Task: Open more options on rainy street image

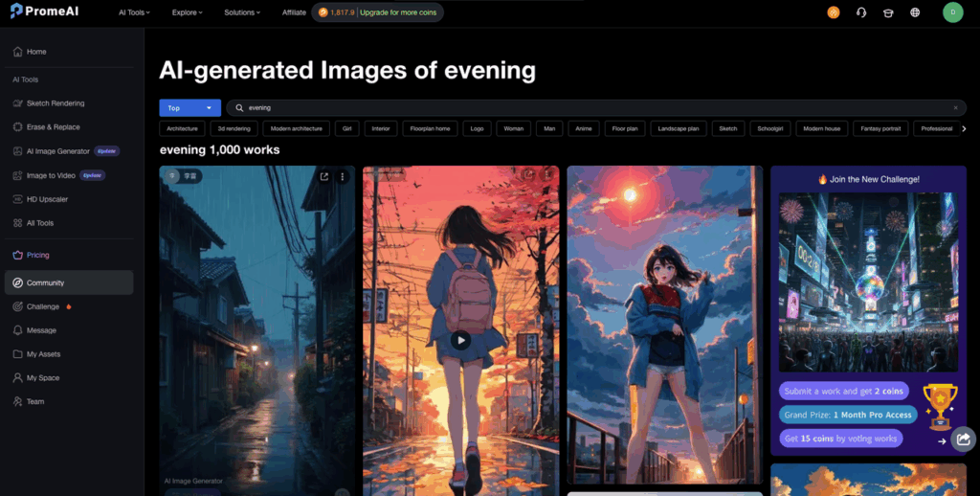Action: (x=342, y=177)
